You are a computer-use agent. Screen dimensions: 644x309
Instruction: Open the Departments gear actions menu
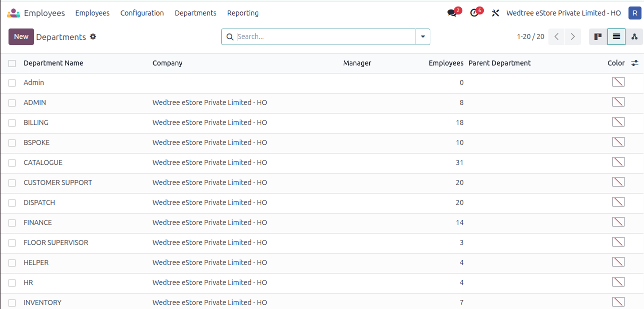[x=93, y=37]
